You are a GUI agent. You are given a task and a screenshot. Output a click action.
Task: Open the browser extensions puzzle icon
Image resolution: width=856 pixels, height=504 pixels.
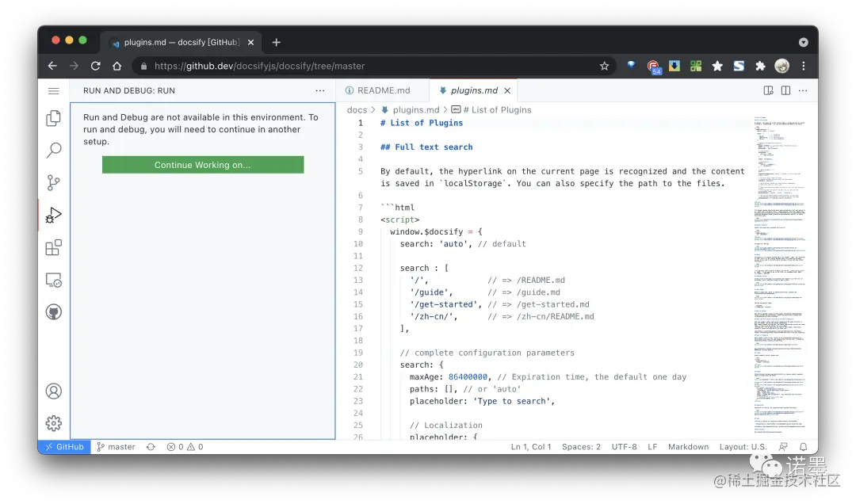tap(760, 66)
